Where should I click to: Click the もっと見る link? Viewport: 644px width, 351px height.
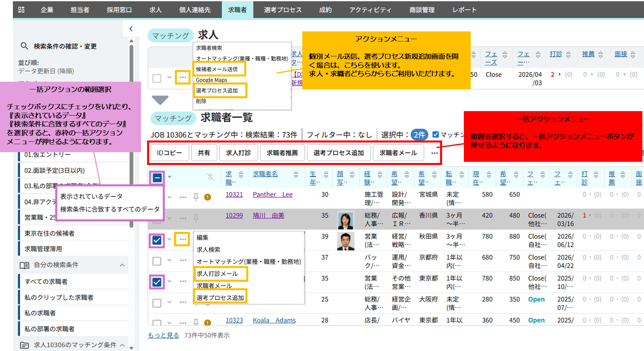click(163, 335)
